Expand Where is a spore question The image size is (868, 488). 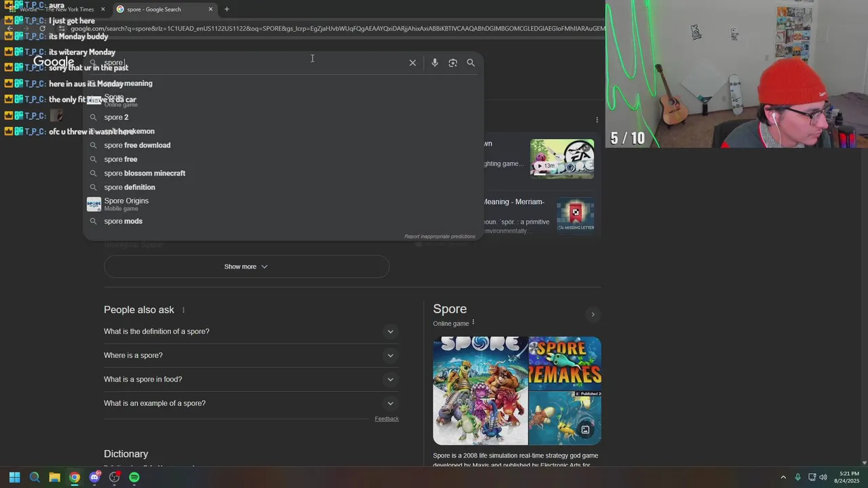point(251,355)
